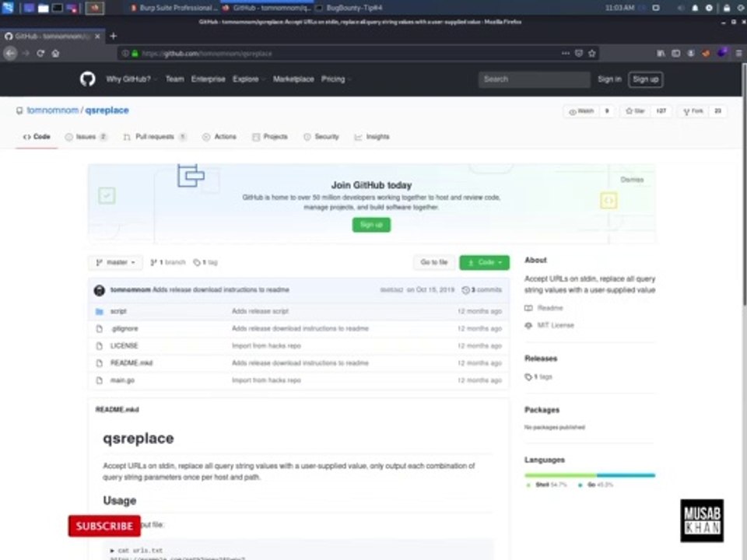Expand the master branch dropdown
Image resolution: width=747 pixels, height=560 pixels.
pyautogui.click(x=116, y=262)
